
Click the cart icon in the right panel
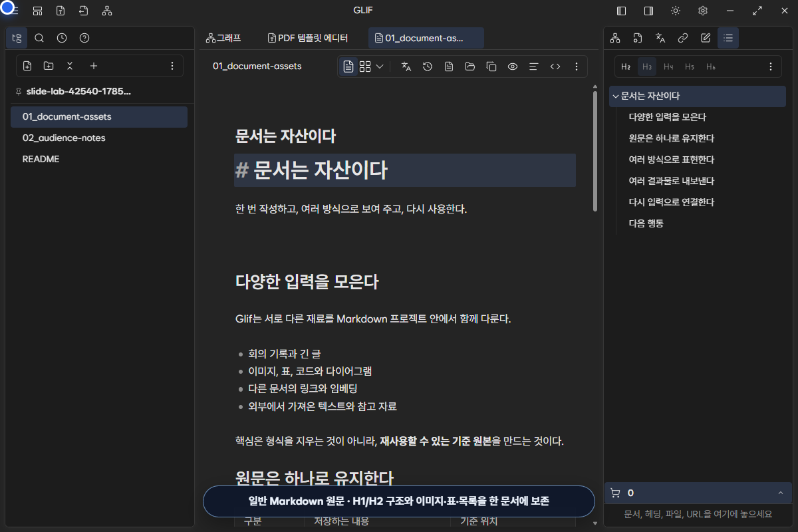tap(615, 493)
